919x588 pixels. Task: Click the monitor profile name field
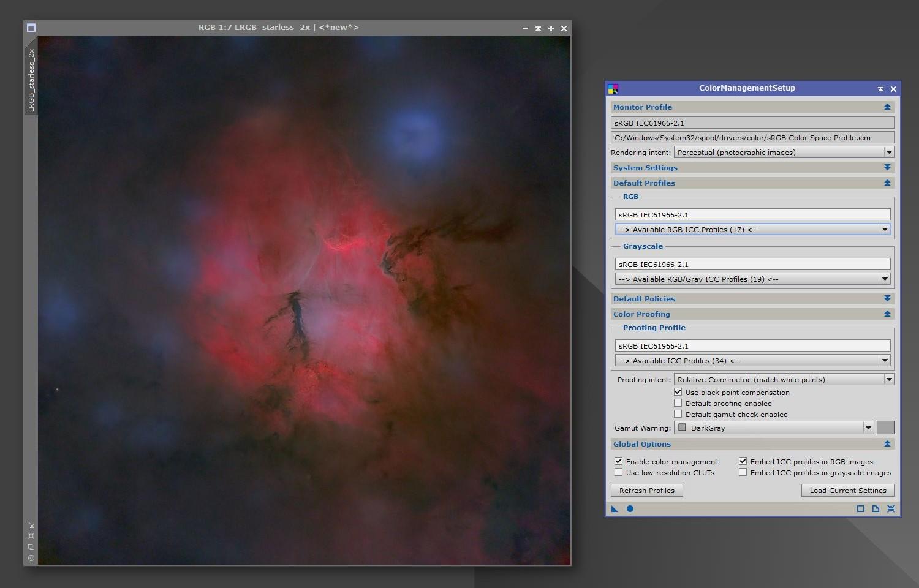(x=752, y=123)
